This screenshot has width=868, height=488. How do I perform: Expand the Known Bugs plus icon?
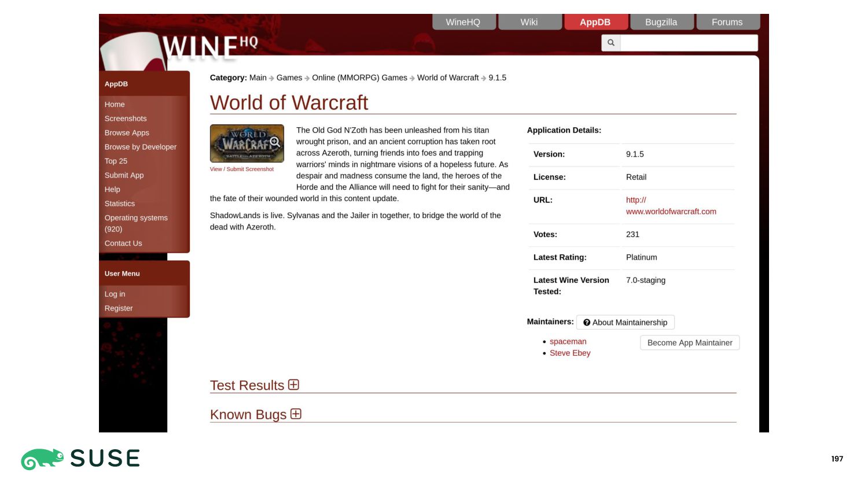(296, 414)
